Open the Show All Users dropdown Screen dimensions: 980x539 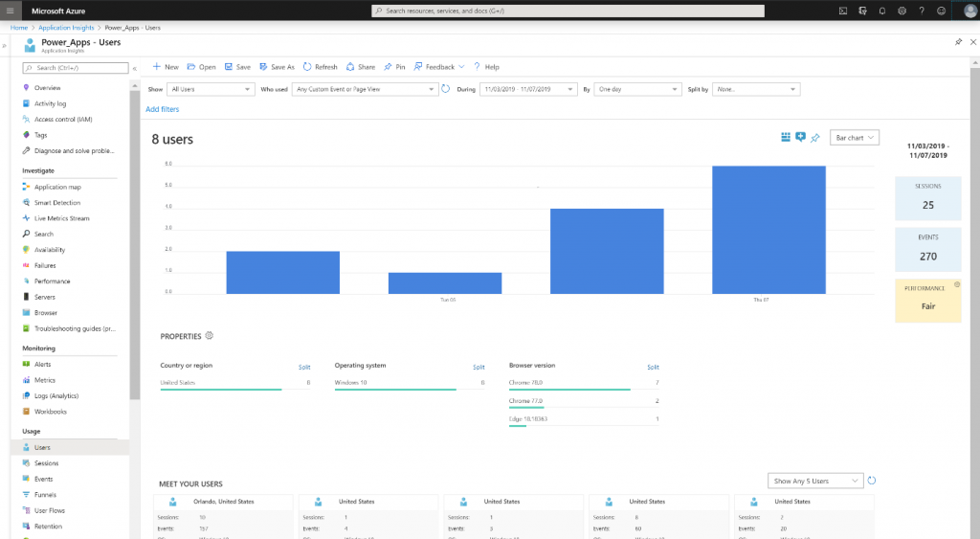pyautogui.click(x=211, y=89)
